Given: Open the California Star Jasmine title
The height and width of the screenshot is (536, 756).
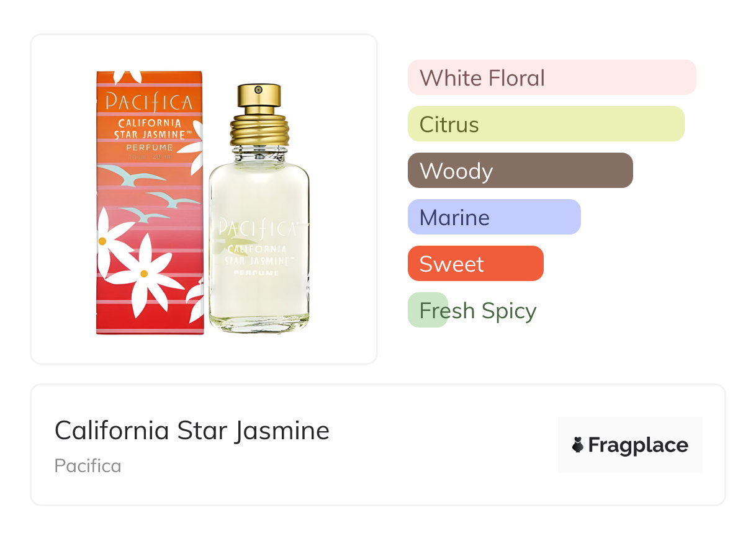Looking at the screenshot, I should pyautogui.click(x=192, y=431).
